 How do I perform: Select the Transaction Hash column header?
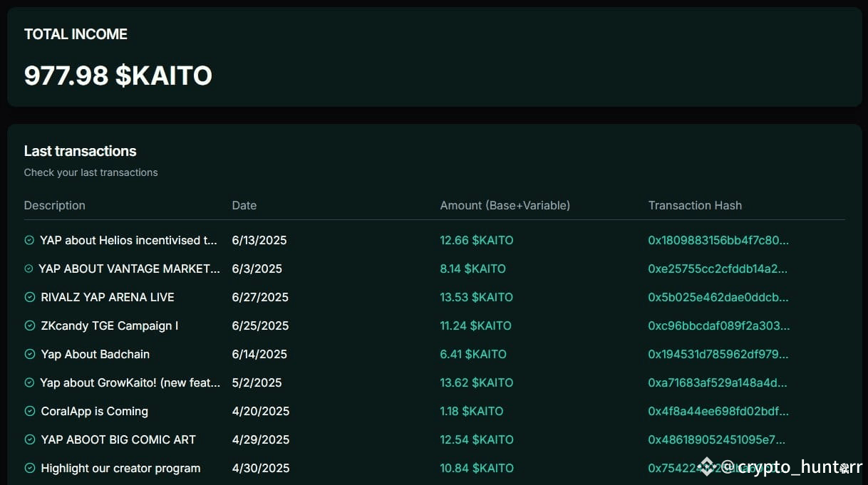tap(695, 205)
